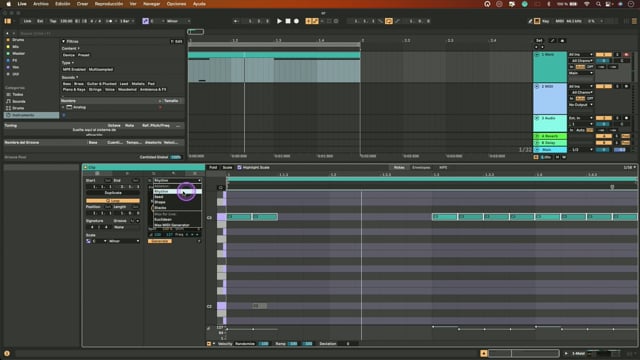Click MPE Enabled filter tag
This screenshot has width=640, height=360.
coord(74,69)
